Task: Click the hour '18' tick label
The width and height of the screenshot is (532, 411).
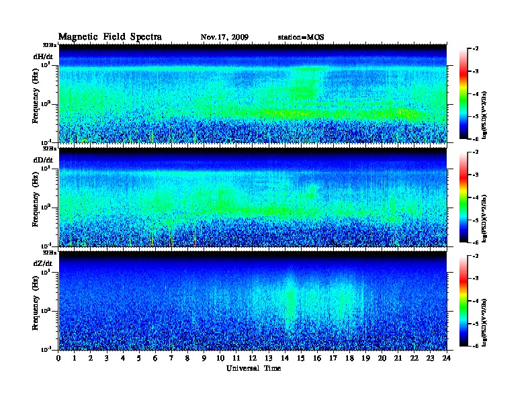Action: [x=349, y=358]
